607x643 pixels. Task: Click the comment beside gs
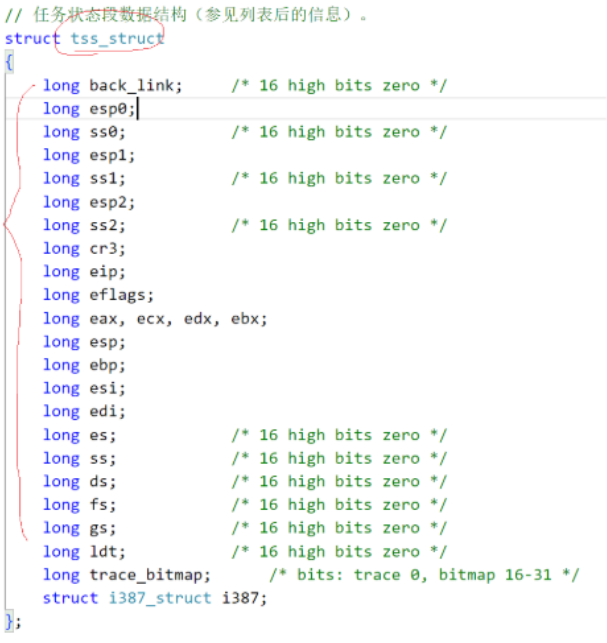pos(339,528)
